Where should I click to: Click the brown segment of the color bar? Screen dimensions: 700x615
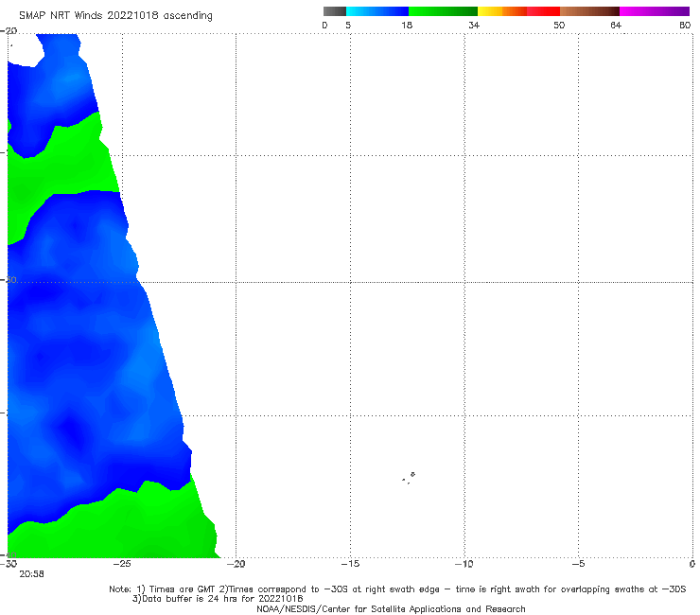click(x=589, y=11)
